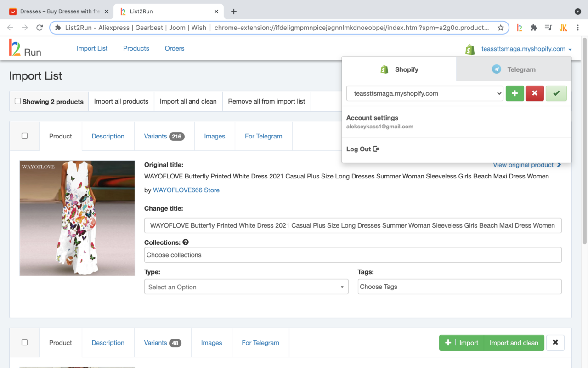Click the Choose collections field

(x=353, y=255)
